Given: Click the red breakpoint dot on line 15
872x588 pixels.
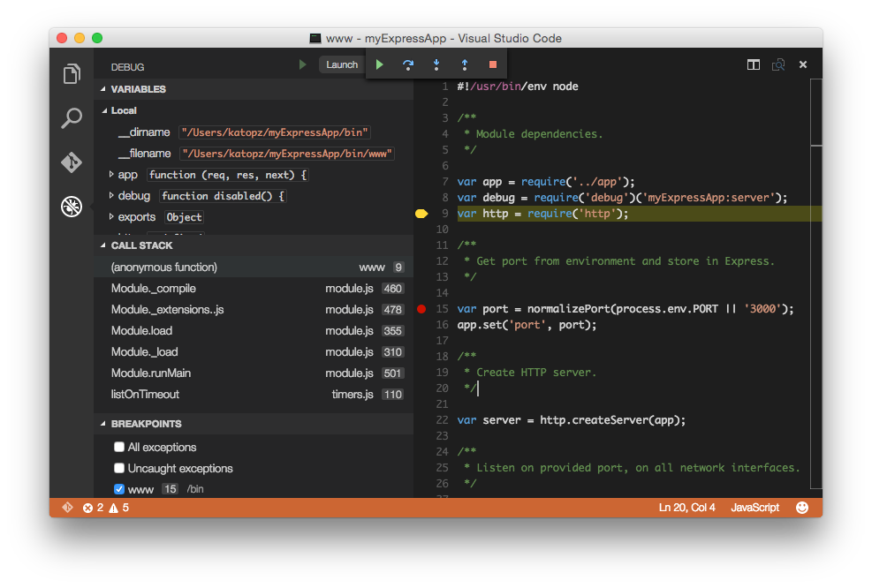Looking at the screenshot, I should (421, 309).
